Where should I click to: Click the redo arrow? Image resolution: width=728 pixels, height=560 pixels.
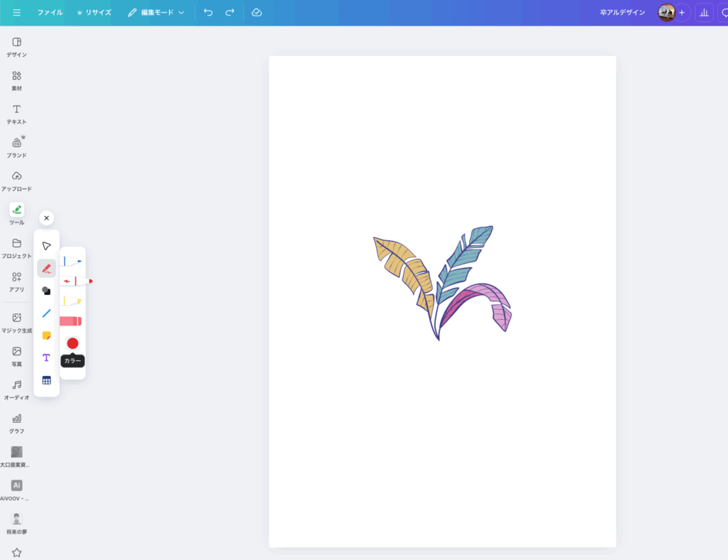[230, 13]
